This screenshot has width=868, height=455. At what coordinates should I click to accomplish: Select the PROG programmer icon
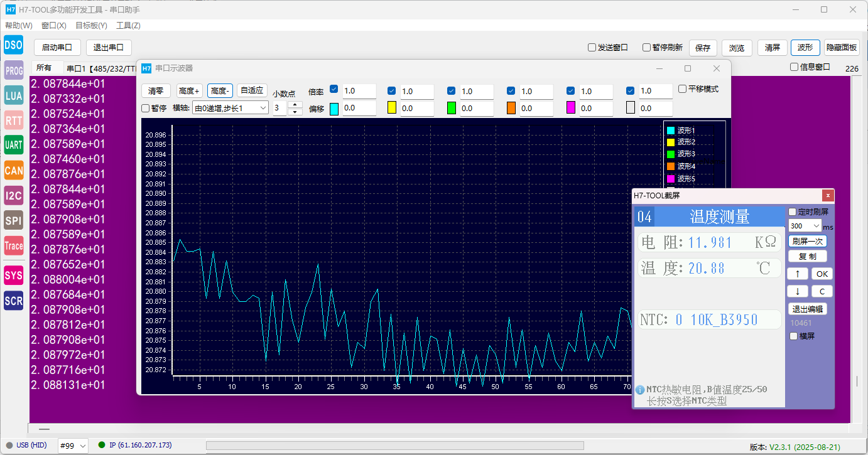[x=13, y=70]
